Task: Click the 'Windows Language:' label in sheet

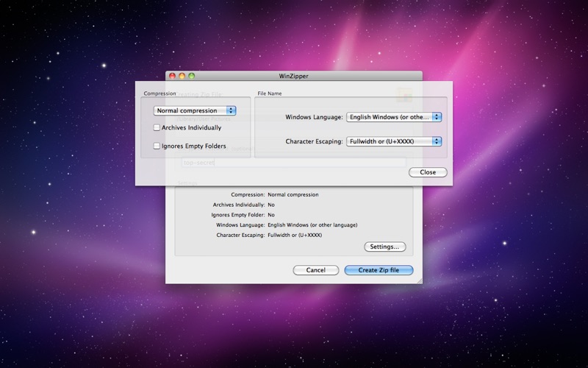Action: point(315,117)
